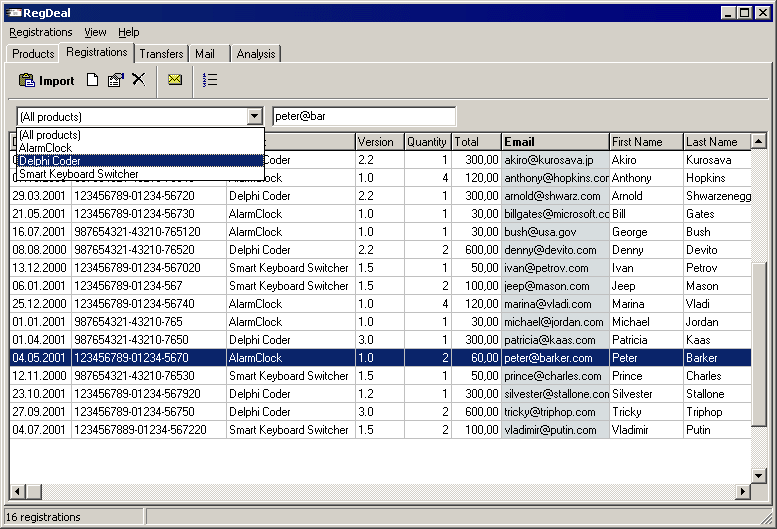Click registration number 1234567889-01234-567220
The height and width of the screenshot is (529, 777).
(x=149, y=430)
